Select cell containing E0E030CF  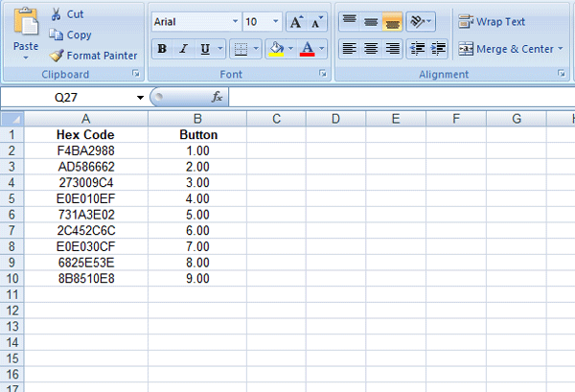(86, 246)
